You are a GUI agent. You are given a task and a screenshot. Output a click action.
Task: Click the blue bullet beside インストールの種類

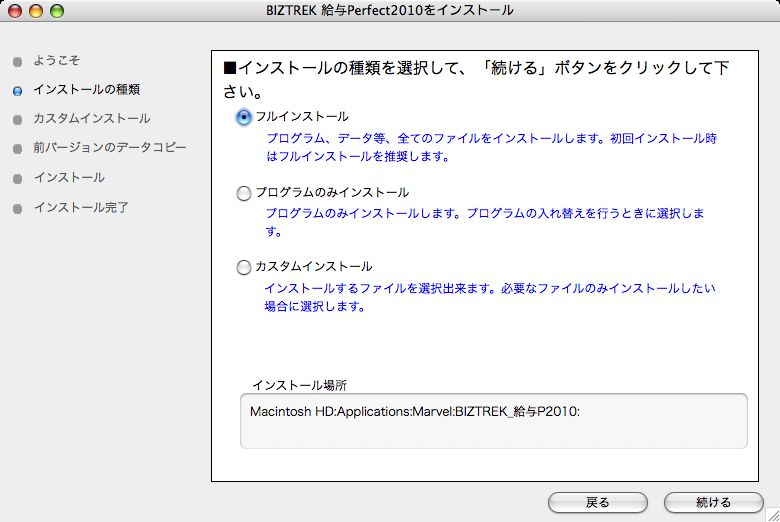pyautogui.click(x=17, y=91)
